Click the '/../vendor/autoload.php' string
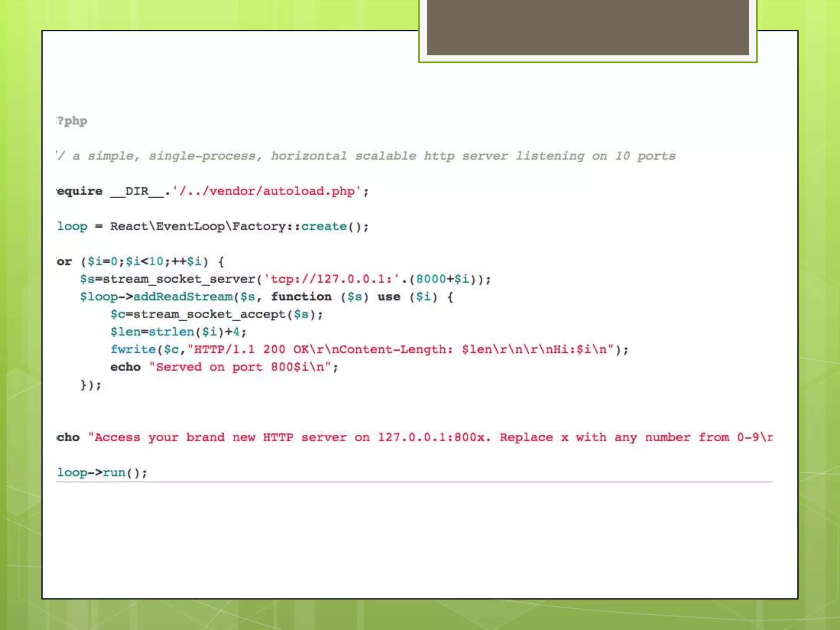Image resolution: width=840 pixels, height=630 pixels. pyautogui.click(x=266, y=191)
